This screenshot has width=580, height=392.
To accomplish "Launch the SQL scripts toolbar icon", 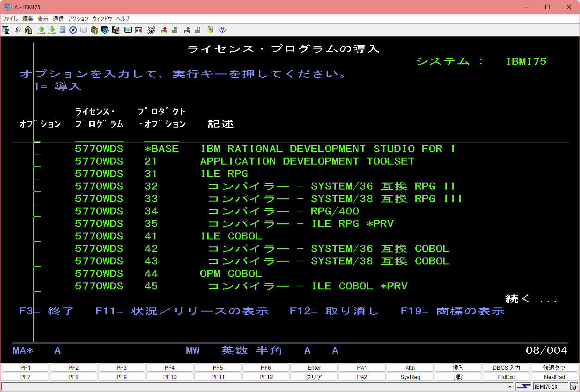I will point(116,30).
